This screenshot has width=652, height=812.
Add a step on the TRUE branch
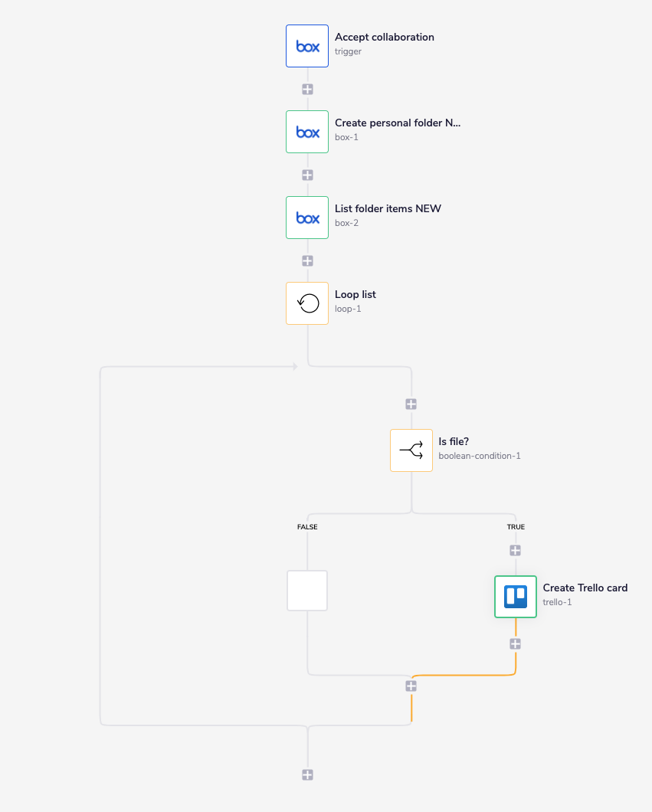[515, 550]
